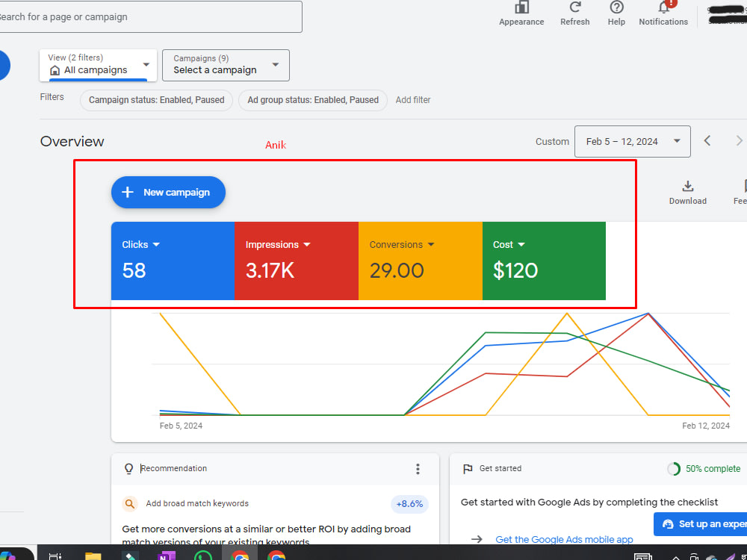Image resolution: width=747 pixels, height=560 pixels.
Task: Click the magnifier icon beside broad match
Action: coord(129,503)
